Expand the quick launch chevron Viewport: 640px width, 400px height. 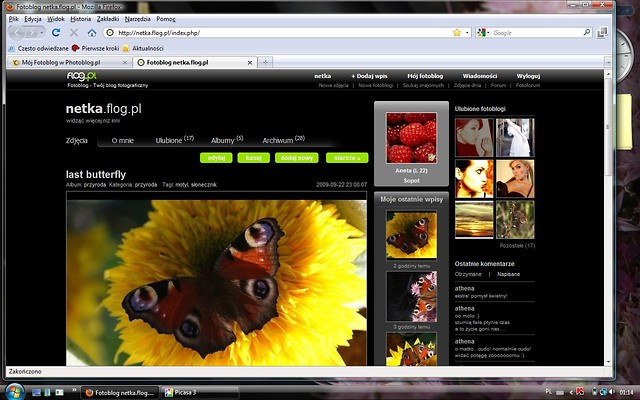click(74, 390)
